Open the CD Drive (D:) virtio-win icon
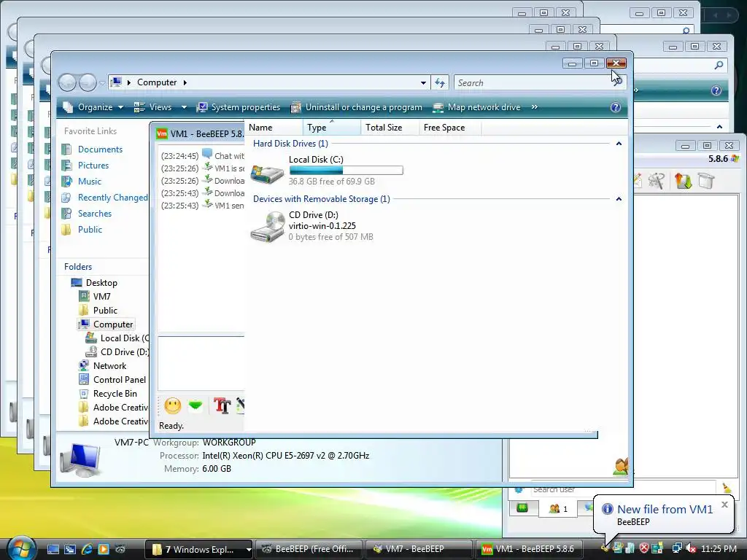Image resolution: width=747 pixels, height=560 pixels. click(x=267, y=227)
